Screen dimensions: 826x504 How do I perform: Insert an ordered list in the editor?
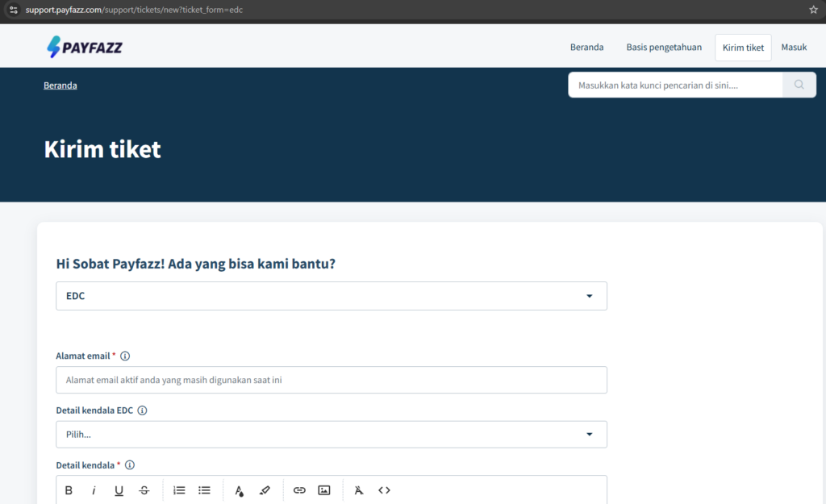coord(178,489)
